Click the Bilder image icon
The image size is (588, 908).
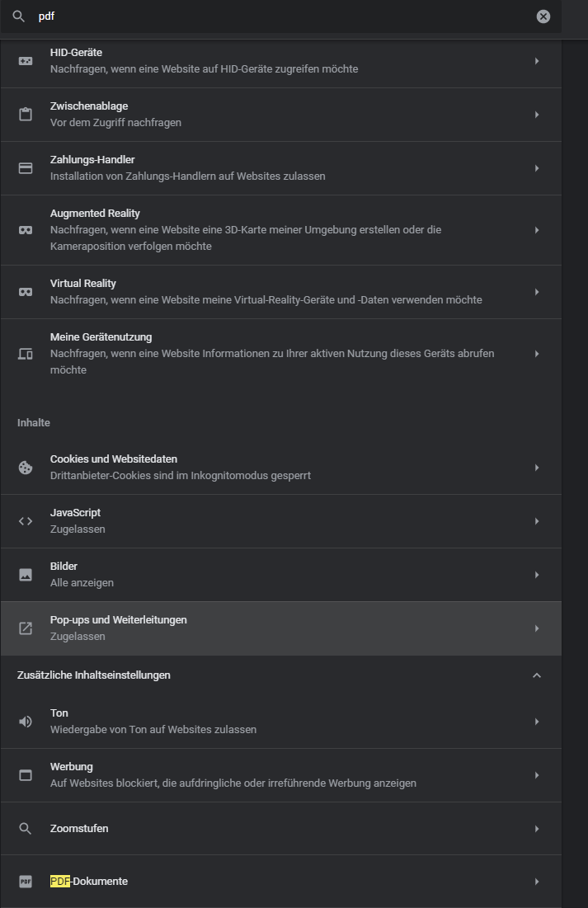26,575
